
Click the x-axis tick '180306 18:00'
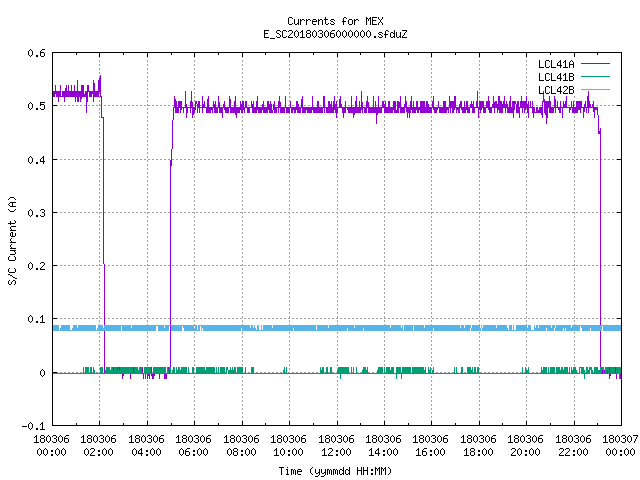click(479, 446)
